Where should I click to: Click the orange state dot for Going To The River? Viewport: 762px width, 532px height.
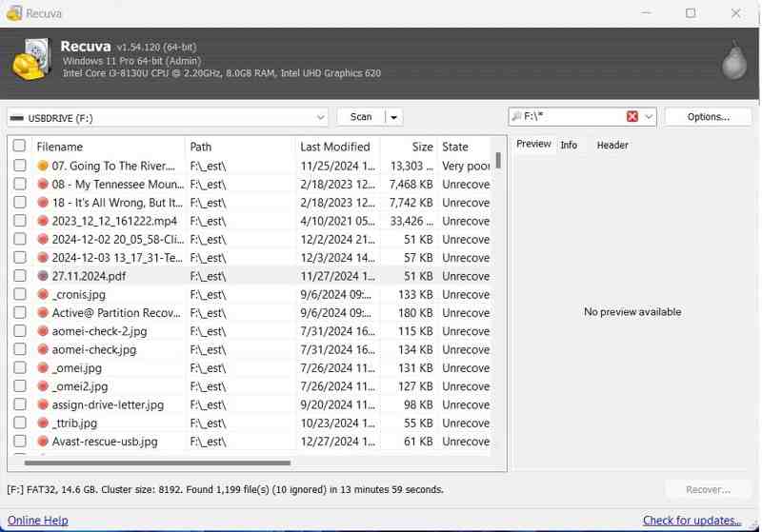[x=43, y=166]
